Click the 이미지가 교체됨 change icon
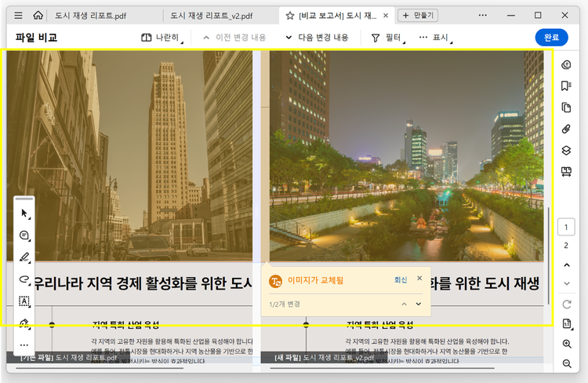 [276, 281]
